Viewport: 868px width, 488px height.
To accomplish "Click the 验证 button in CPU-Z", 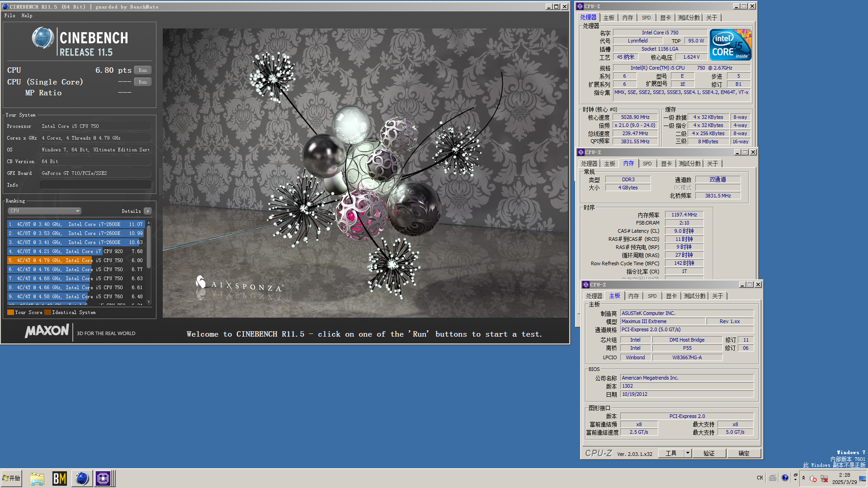I will coord(709,453).
